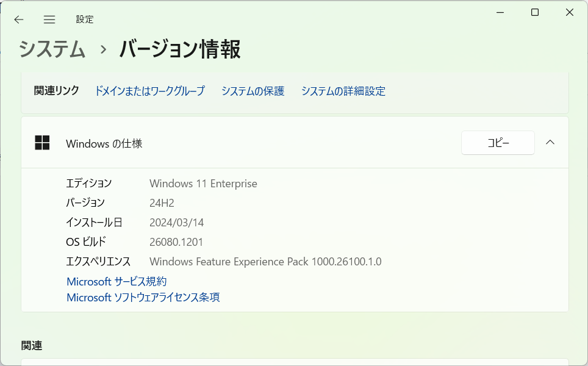The image size is (588, 366).
Task: Click the 設定 label in the title bar
Action: 85,19
